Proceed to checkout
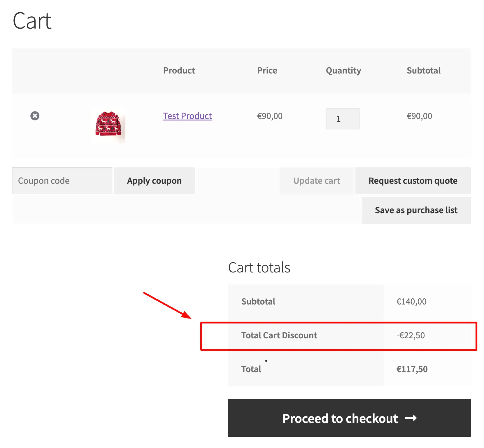The height and width of the screenshot is (448, 484). pyautogui.click(x=349, y=418)
